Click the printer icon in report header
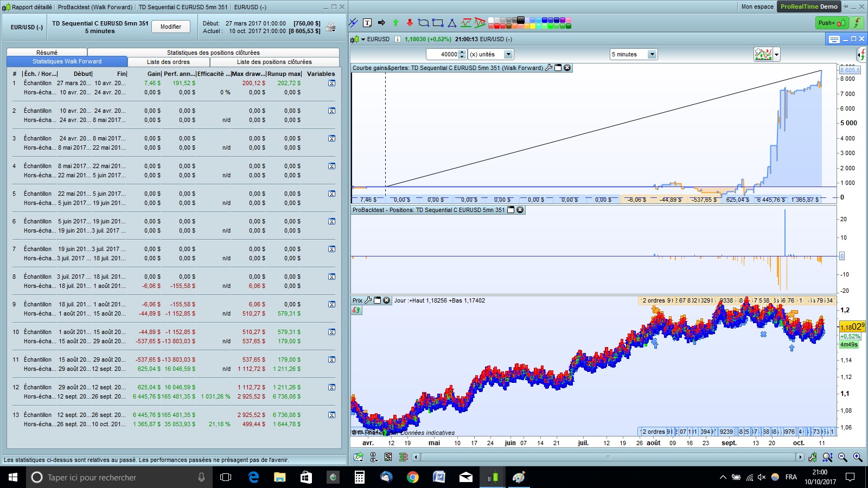This screenshot has width=868, height=488. [330, 28]
